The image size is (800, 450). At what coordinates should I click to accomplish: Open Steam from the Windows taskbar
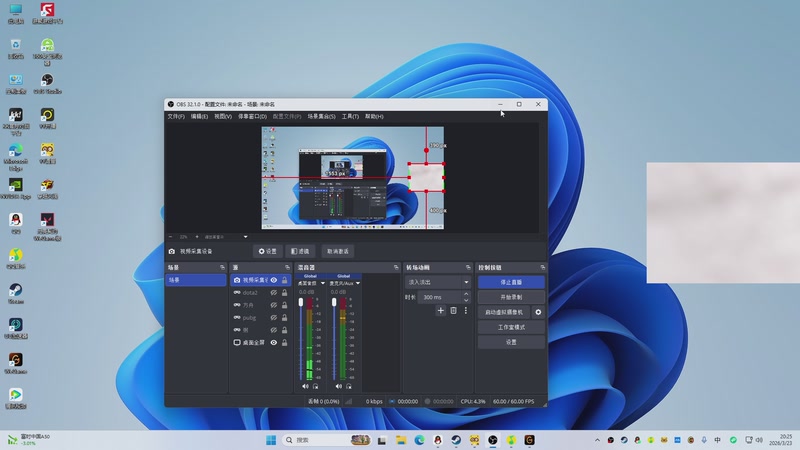click(x=456, y=440)
